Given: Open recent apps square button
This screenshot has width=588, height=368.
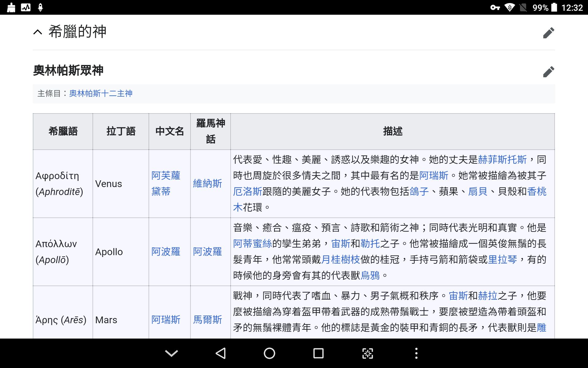Looking at the screenshot, I should click(x=318, y=353).
